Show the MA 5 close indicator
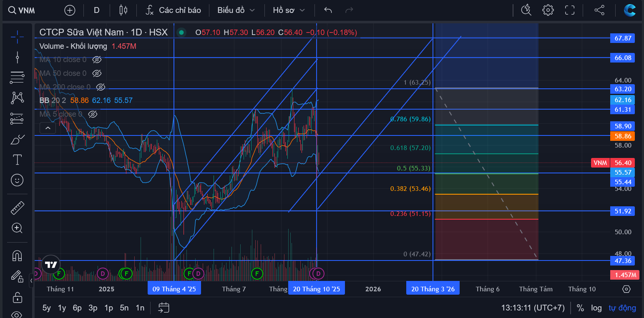 click(93, 114)
